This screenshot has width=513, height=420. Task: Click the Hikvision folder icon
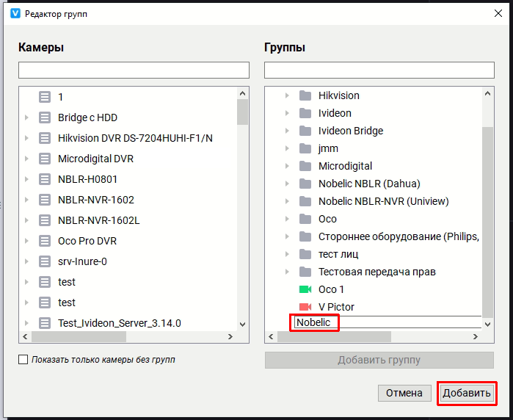[x=305, y=95]
